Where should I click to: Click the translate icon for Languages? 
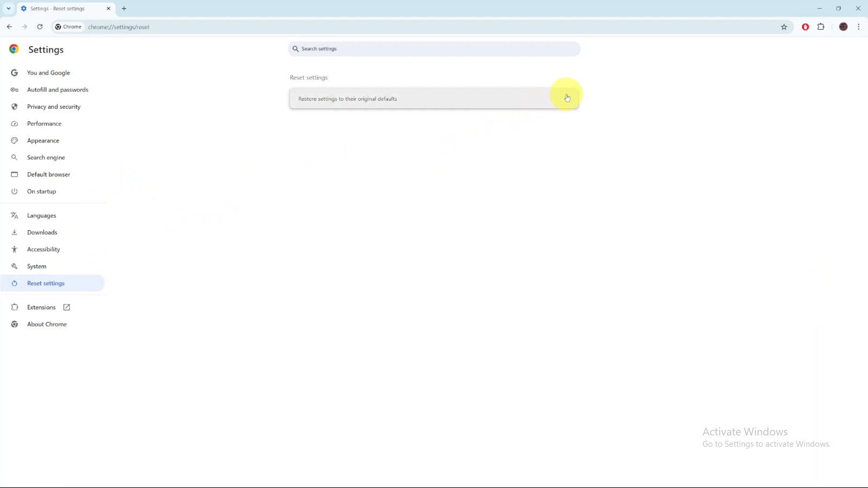15,215
